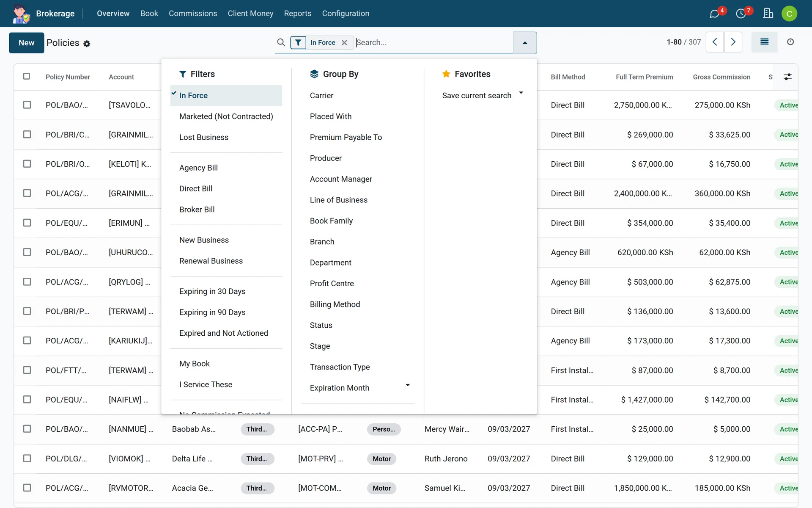The width and height of the screenshot is (812, 508).
Task: Go to the next page of records
Action: pyautogui.click(x=733, y=42)
